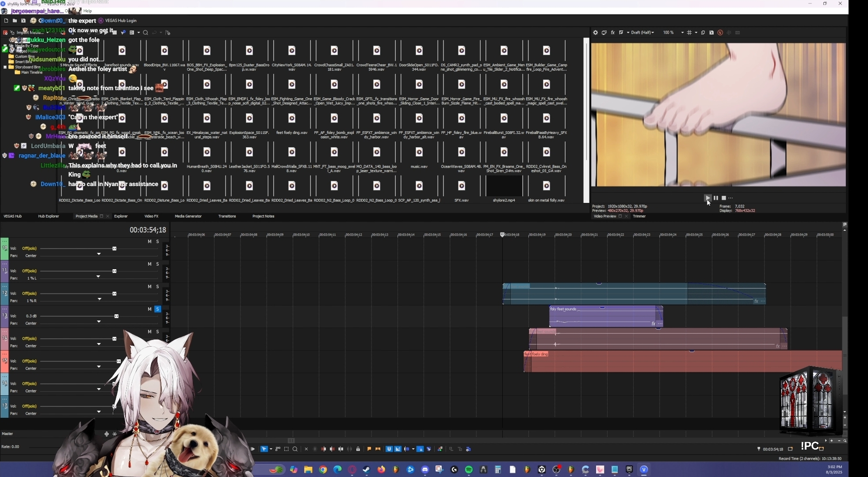868x477 pixels.
Task: Select the Zoom (magnifier) edit tool in timeline toolbar
Action: (295, 449)
